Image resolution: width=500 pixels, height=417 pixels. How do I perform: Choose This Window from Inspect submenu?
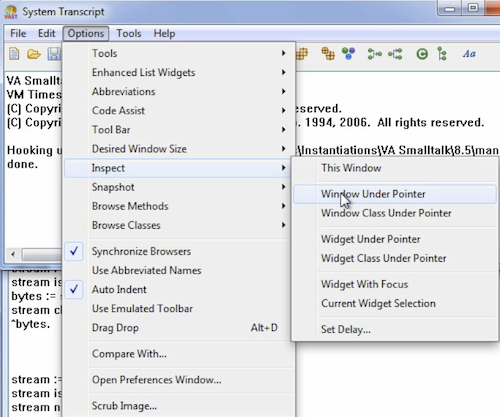point(395,168)
